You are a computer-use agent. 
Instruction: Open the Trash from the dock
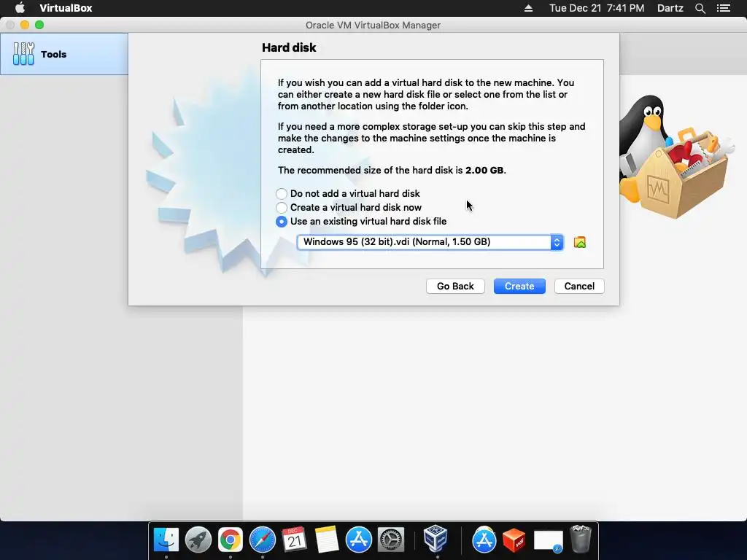[580, 539]
